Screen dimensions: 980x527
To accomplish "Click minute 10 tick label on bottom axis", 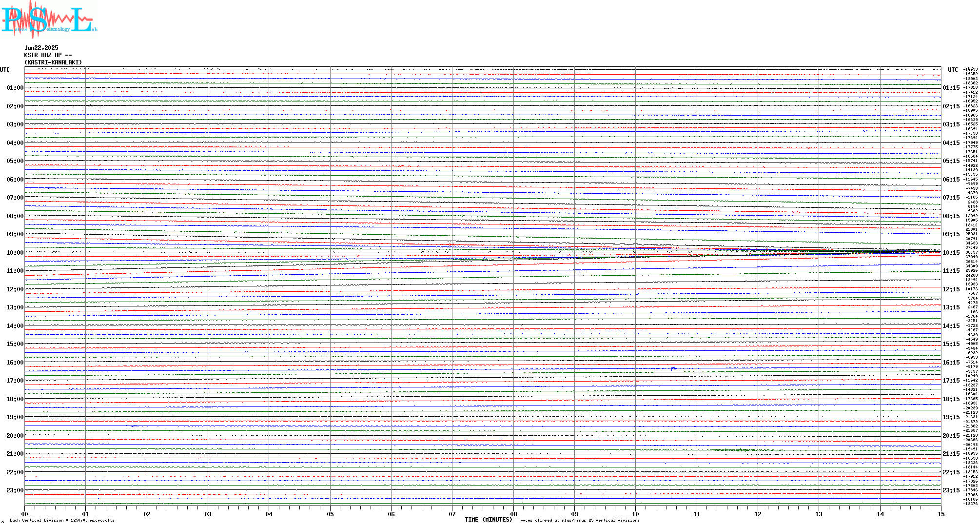I will click(635, 514).
